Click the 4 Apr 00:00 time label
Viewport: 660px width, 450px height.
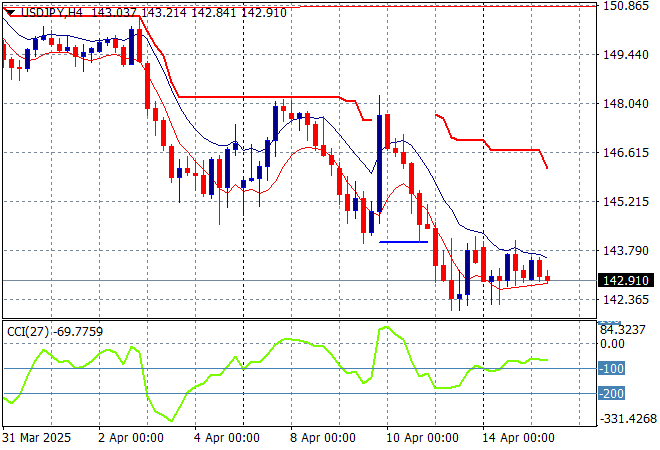click(x=227, y=438)
